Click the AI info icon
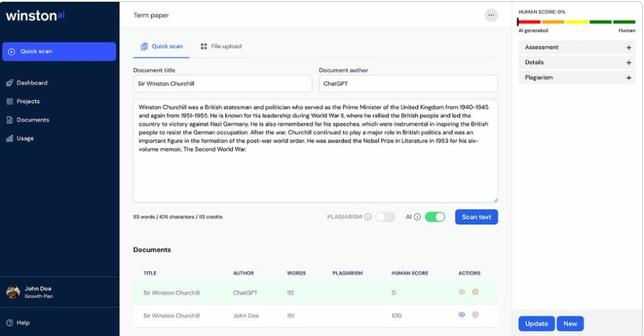This screenshot has width=644, height=336. click(418, 217)
